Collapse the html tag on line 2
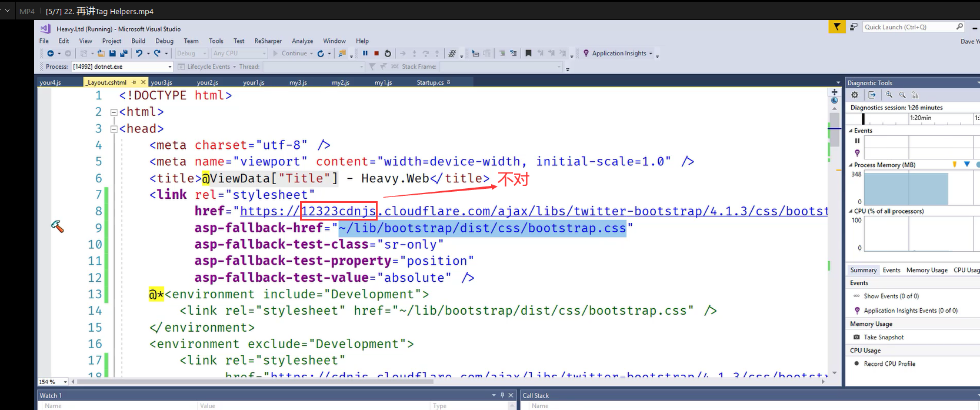Viewport: 980px width, 410px height. [114, 112]
